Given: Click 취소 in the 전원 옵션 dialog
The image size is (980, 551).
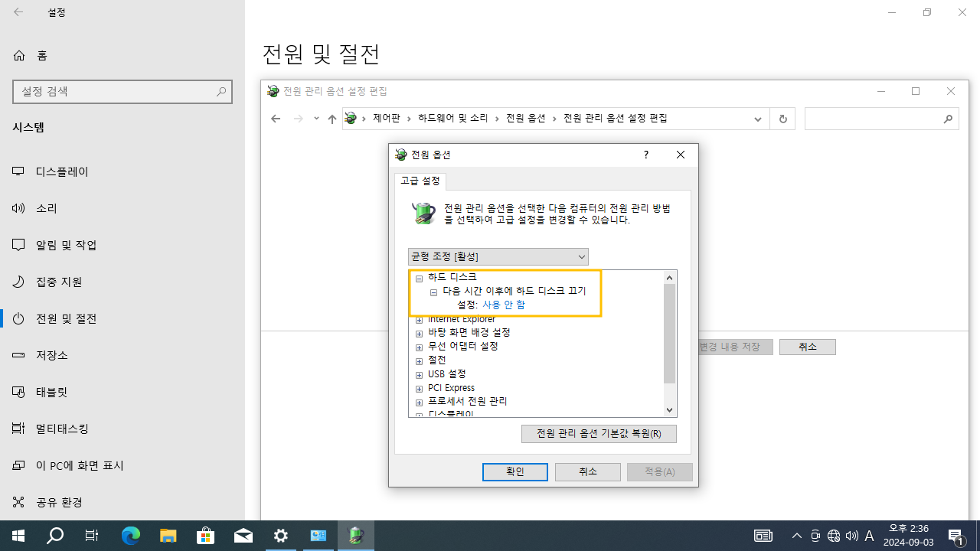Looking at the screenshot, I should [x=588, y=472].
